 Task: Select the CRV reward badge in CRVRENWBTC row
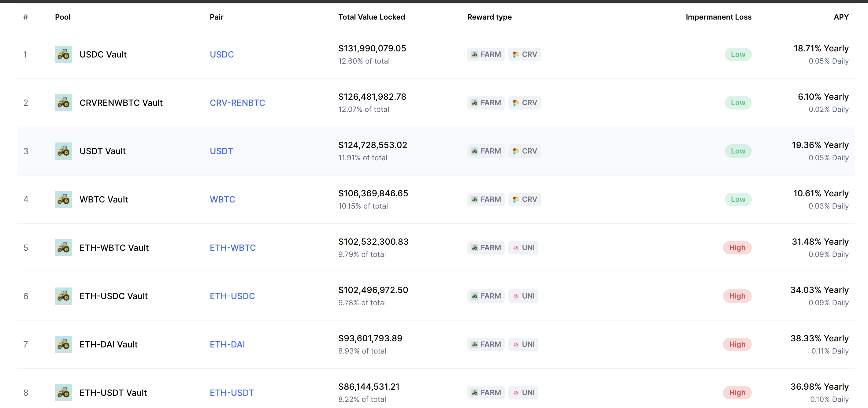tap(525, 103)
